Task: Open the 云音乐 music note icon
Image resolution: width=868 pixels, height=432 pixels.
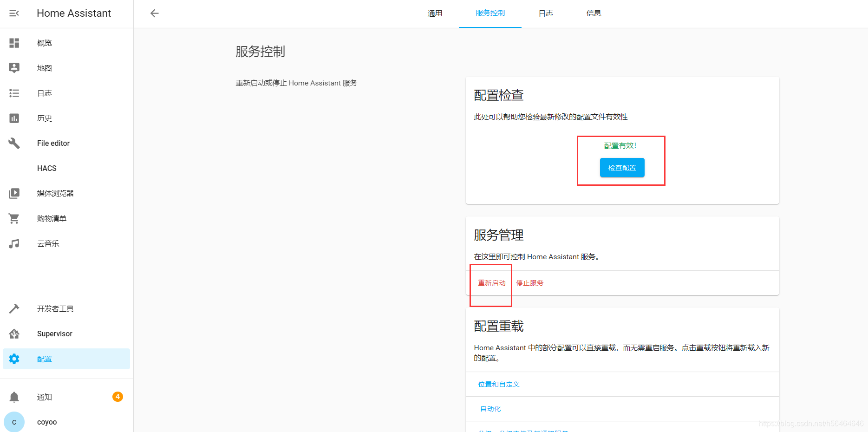Action: tap(14, 243)
